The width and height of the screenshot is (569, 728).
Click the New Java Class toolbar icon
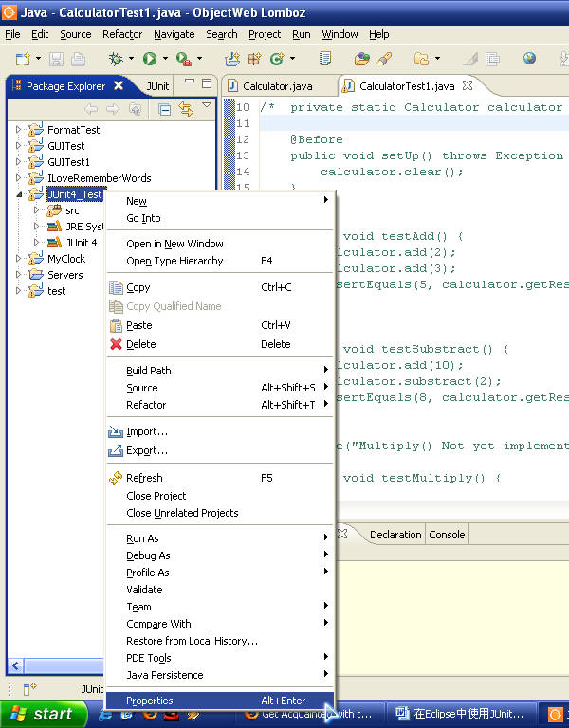(277, 59)
